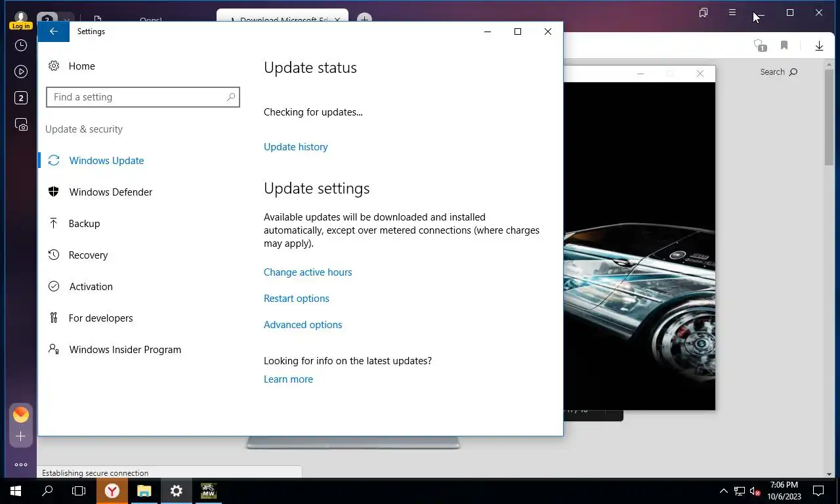Open a new browser tab
The height and width of the screenshot is (504, 840).
(x=365, y=19)
